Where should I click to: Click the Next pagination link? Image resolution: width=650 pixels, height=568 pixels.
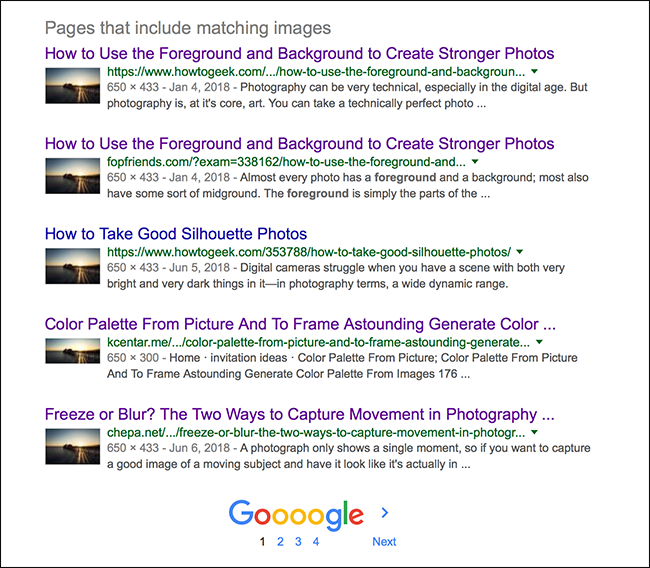coord(384,541)
